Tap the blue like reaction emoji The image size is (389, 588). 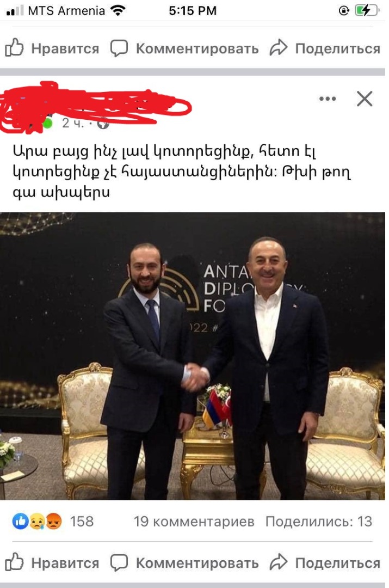pyautogui.click(x=20, y=521)
